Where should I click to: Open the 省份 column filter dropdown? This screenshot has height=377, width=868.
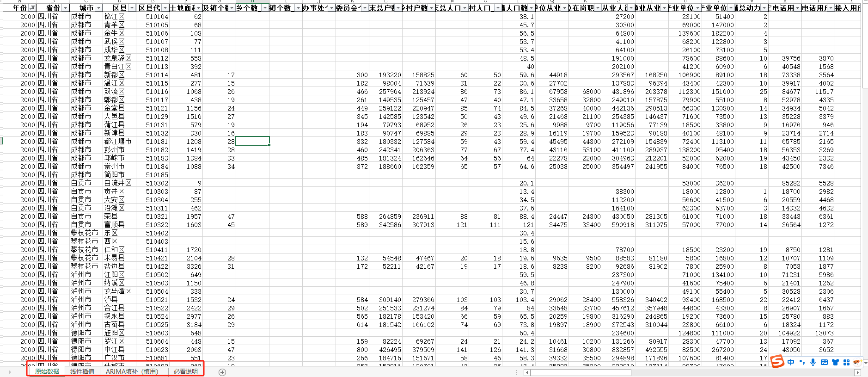pyautogui.click(x=65, y=8)
